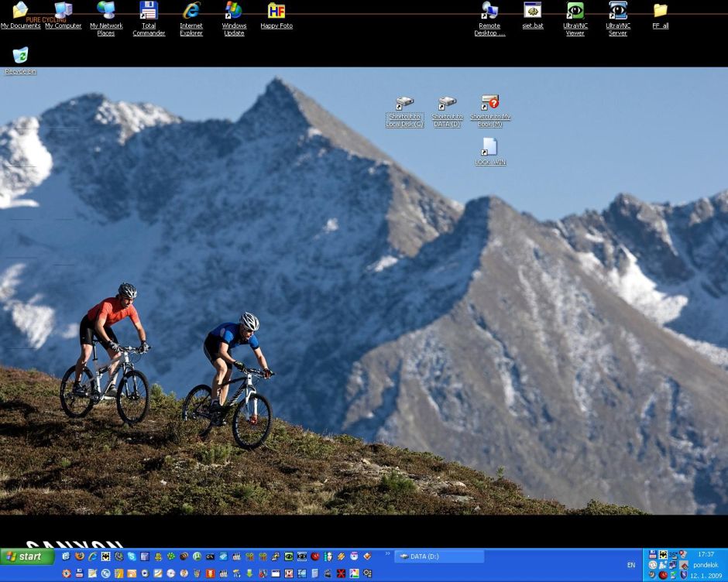Click the system tray clock showing 17:37

706,554
